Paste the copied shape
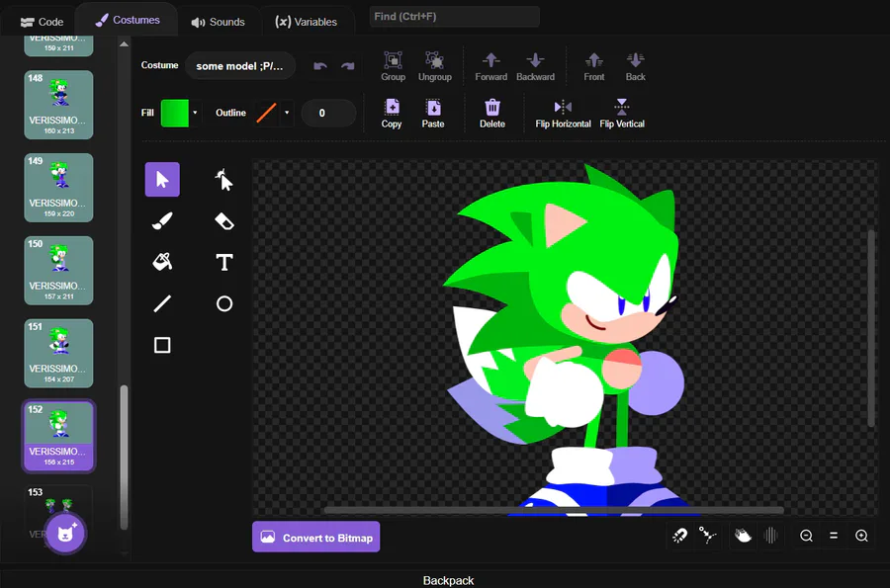This screenshot has height=588, width=890. pyautogui.click(x=433, y=114)
